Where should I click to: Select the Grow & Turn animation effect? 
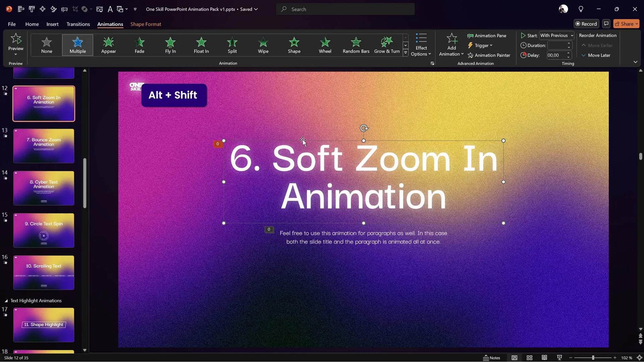[387, 45]
